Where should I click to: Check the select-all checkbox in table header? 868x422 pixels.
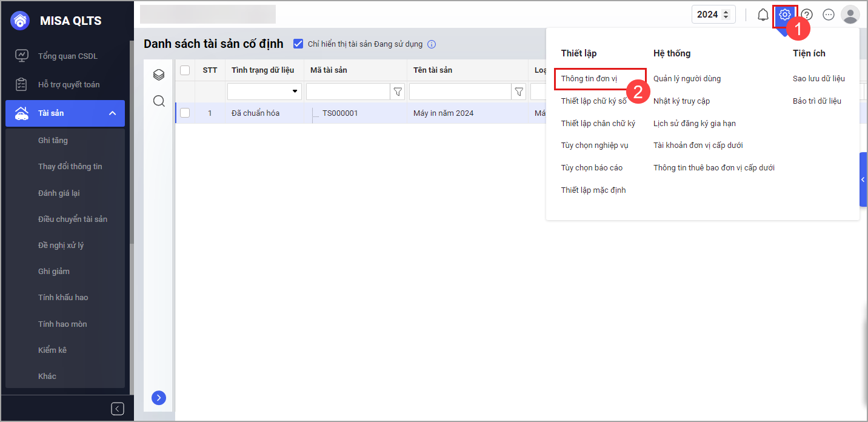pos(185,70)
